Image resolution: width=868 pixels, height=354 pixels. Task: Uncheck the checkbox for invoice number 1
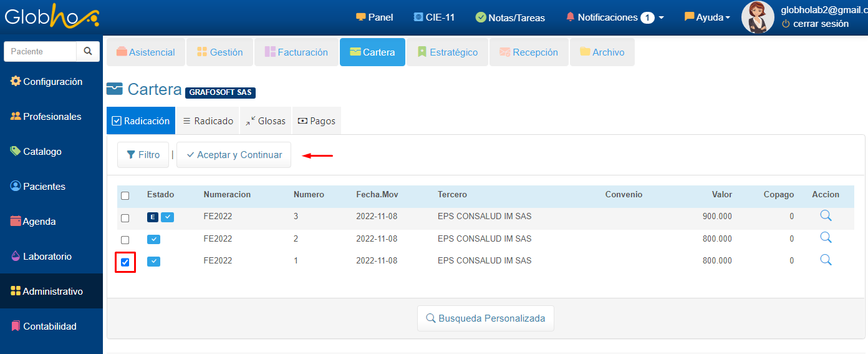pos(125,262)
